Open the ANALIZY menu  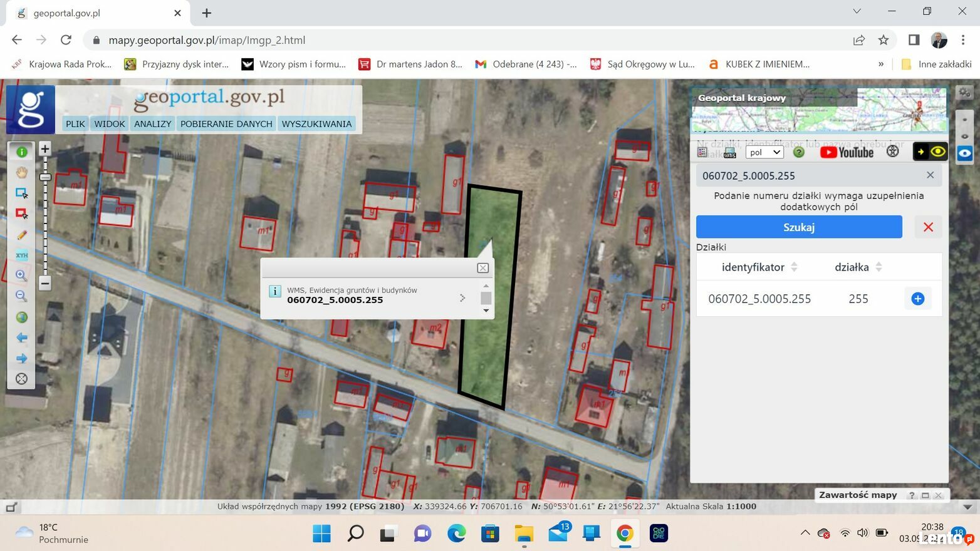pyautogui.click(x=152, y=124)
